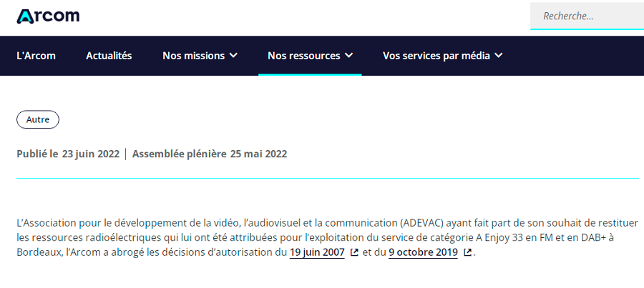The height and width of the screenshot is (288, 644).
Task: Select the Vos services par média label
Action: pyautogui.click(x=436, y=56)
